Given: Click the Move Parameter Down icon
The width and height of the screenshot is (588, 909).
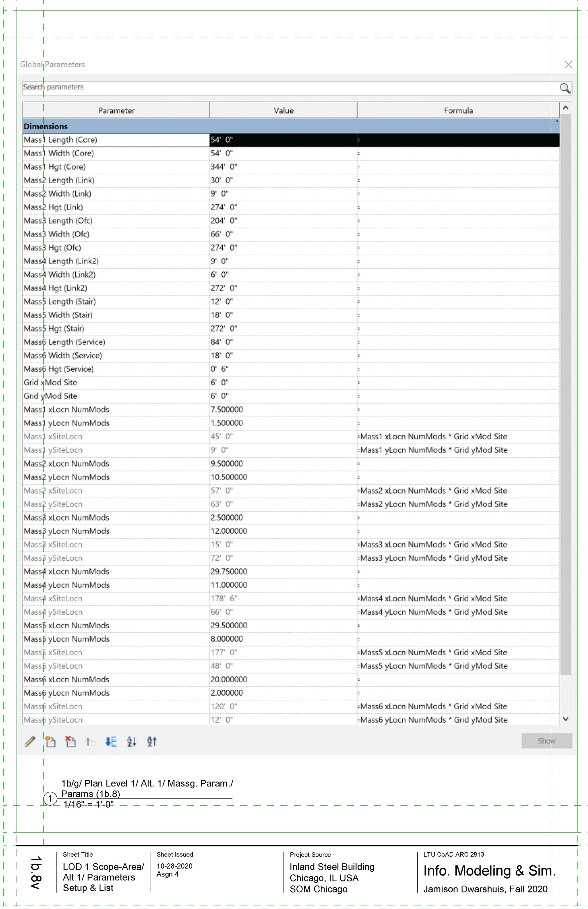Looking at the screenshot, I should pos(111,741).
